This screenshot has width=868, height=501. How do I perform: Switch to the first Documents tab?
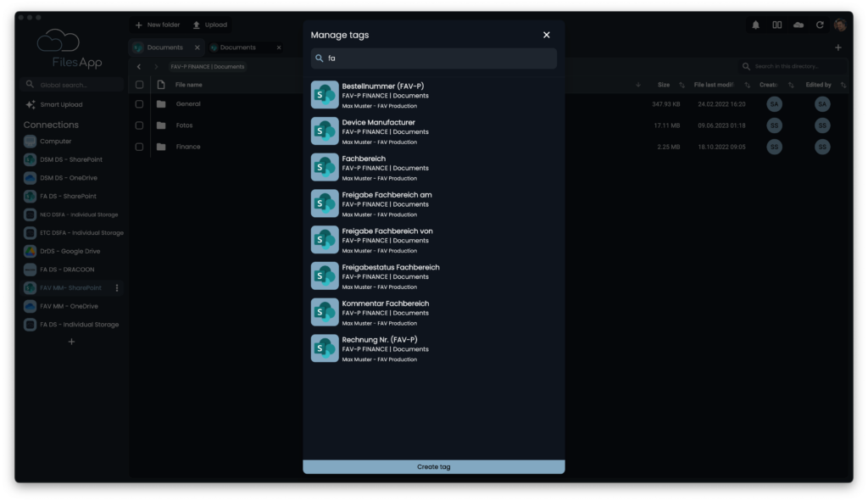pos(165,47)
